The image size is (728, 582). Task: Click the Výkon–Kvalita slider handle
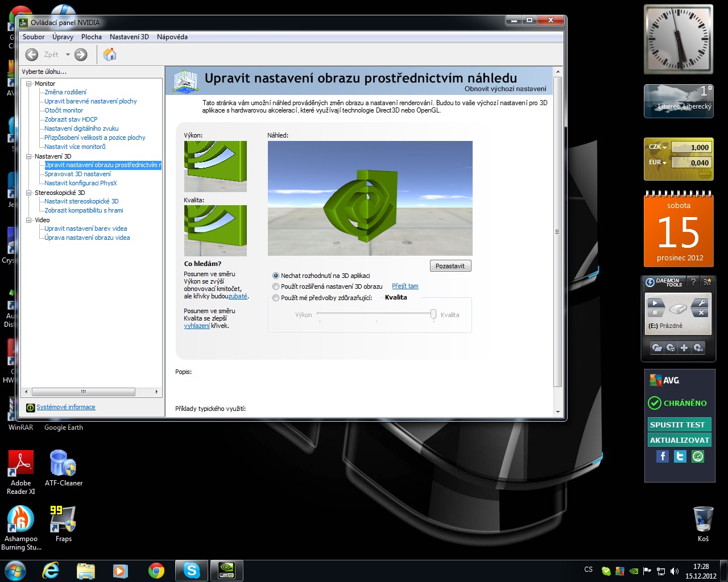(433, 314)
